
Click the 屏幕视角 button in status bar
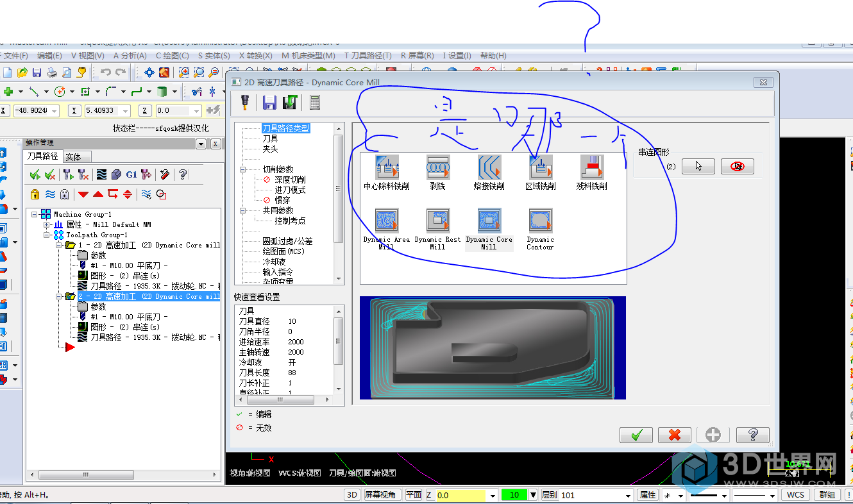pyautogui.click(x=382, y=495)
